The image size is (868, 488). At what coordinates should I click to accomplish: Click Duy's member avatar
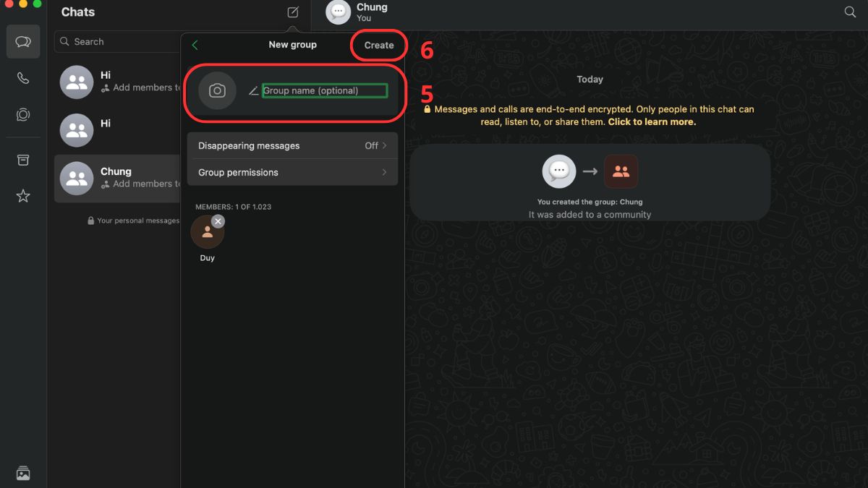(207, 233)
